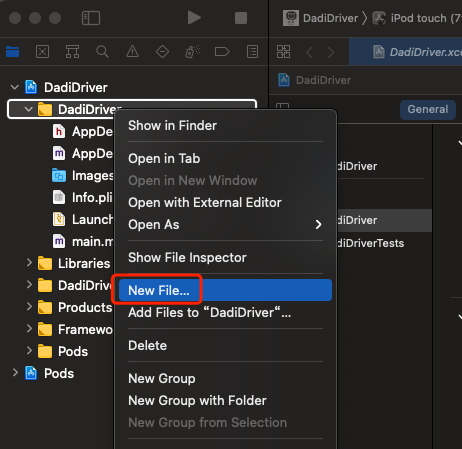The height and width of the screenshot is (449, 462).
Task: Show the Breakpoint navigator icon
Action: [222, 52]
